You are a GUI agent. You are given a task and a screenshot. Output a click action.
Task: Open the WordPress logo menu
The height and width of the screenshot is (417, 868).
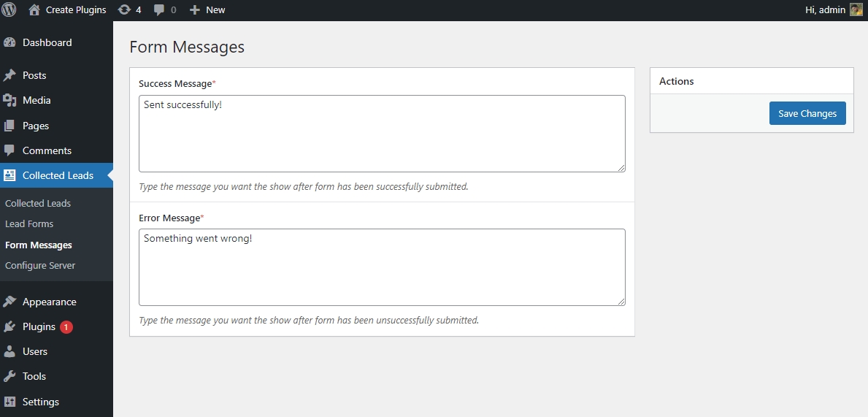coord(9,9)
